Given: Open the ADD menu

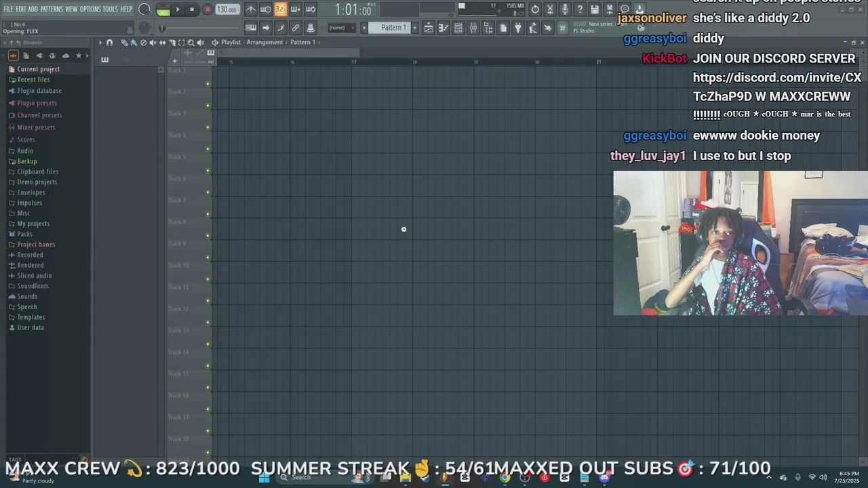Looking at the screenshot, I should click(33, 9).
